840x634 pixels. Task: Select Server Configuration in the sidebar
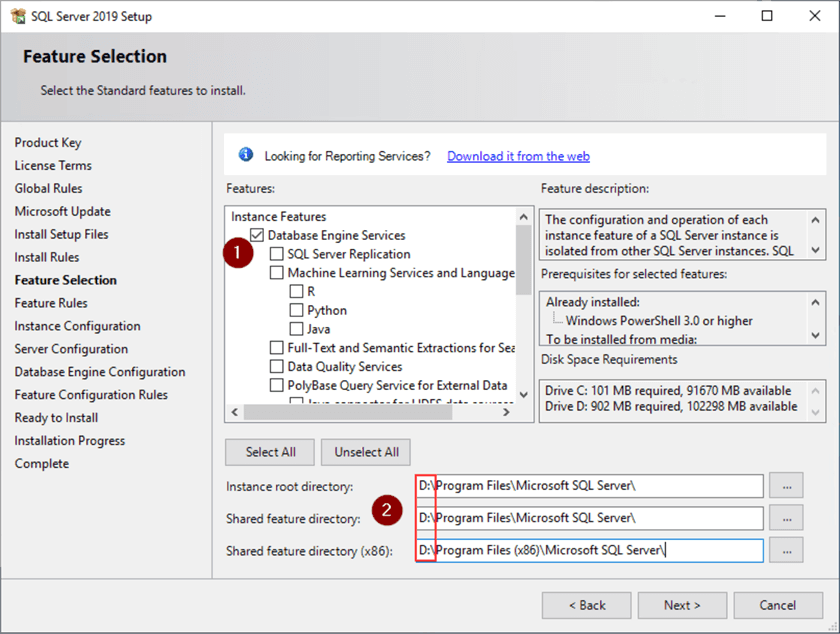[x=71, y=349]
